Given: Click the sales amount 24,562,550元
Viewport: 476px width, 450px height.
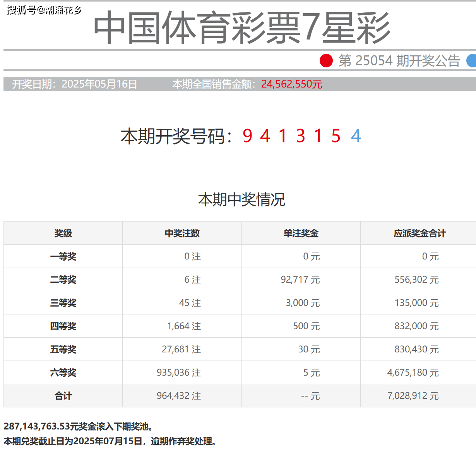Looking at the screenshot, I should pos(292,84).
